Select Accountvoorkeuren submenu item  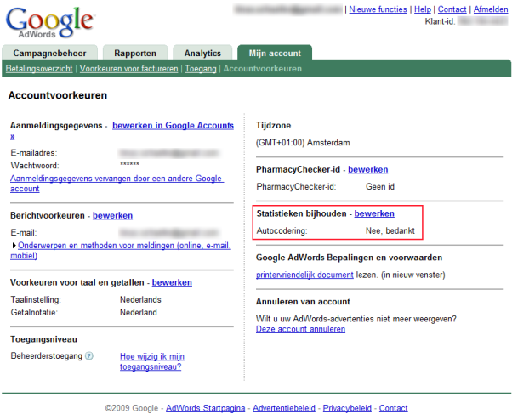coord(263,69)
